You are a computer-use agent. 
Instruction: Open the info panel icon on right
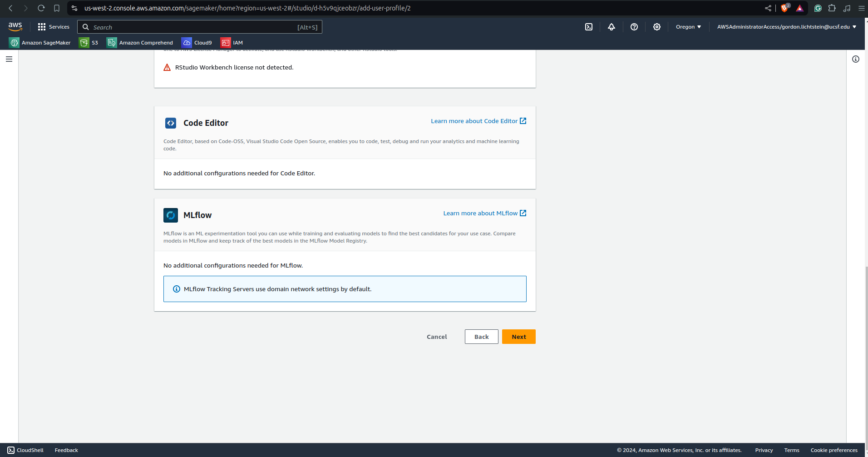tap(856, 59)
